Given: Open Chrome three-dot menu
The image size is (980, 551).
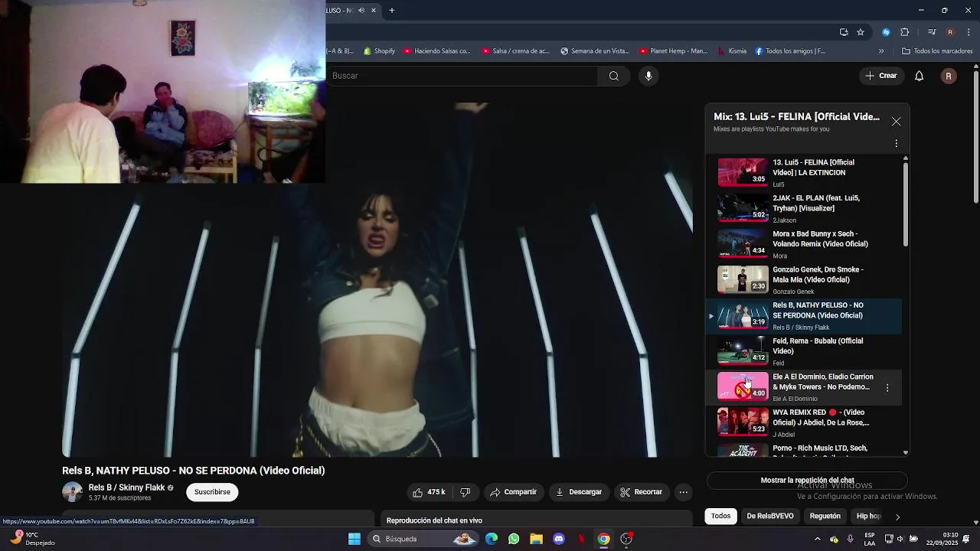Looking at the screenshot, I should pyautogui.click(x=969, y=32).
